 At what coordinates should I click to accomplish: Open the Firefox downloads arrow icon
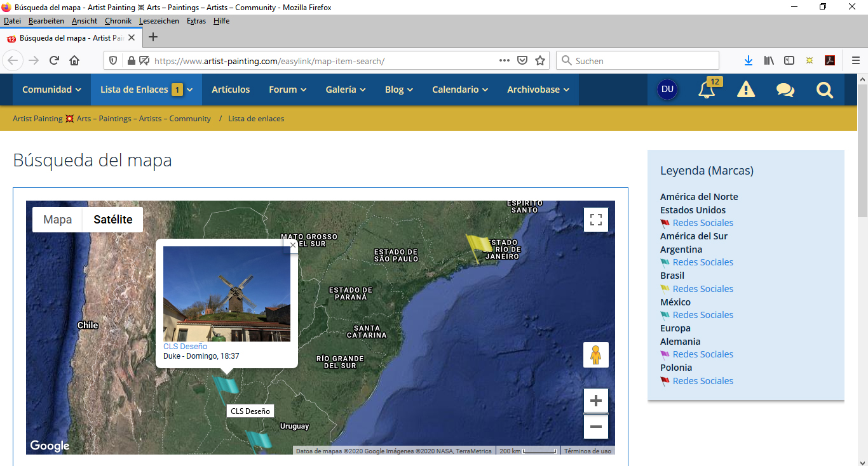pos(749,61)
